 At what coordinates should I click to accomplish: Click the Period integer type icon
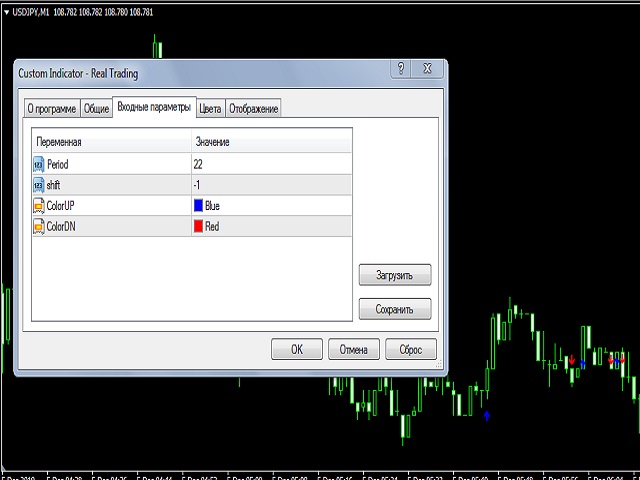(x=39, y=164)
